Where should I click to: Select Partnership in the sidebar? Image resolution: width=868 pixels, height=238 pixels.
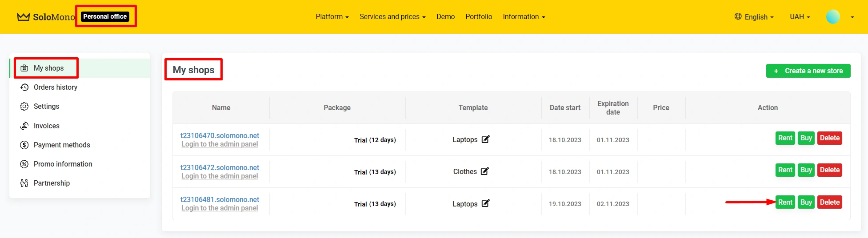click(52, 183)
